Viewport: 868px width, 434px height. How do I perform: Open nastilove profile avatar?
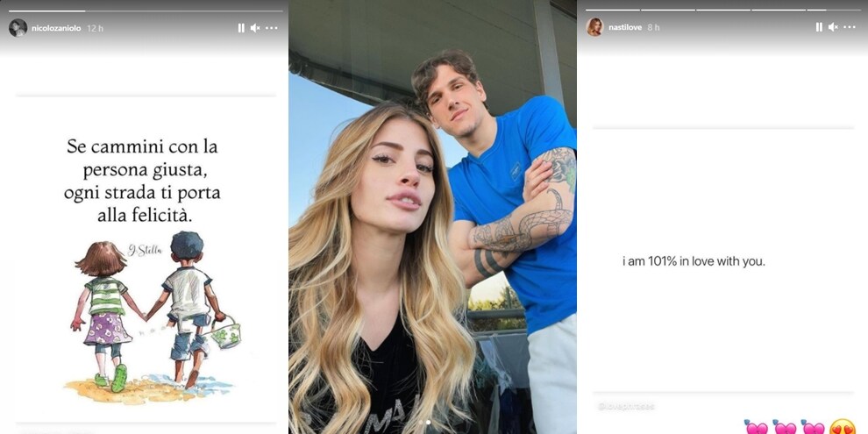click(x=595, y=26)
